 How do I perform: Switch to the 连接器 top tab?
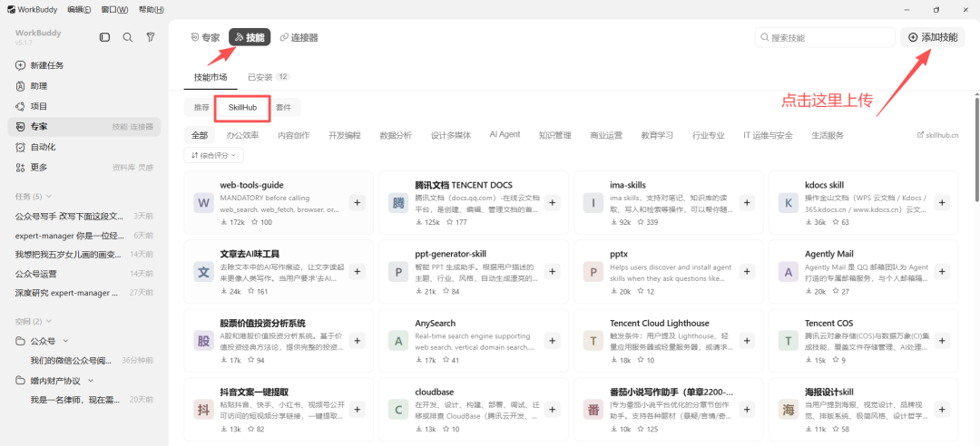[x=299, y=37]
